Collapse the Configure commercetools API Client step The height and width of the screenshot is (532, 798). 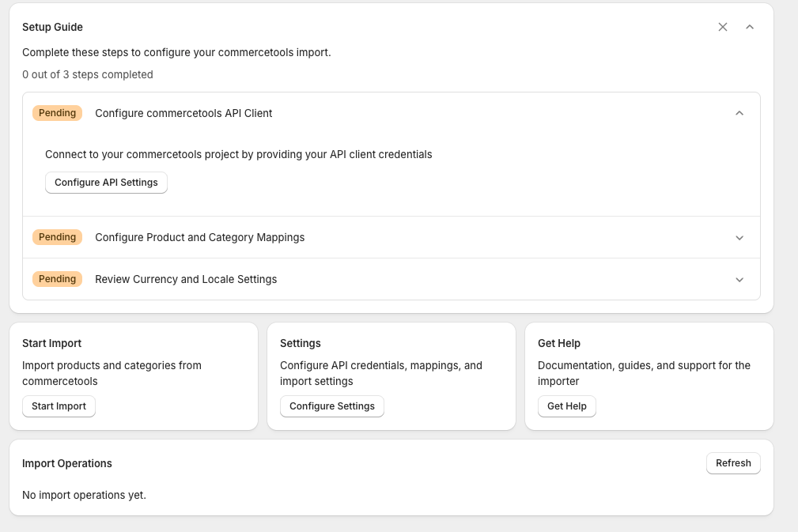coord(739,113)
